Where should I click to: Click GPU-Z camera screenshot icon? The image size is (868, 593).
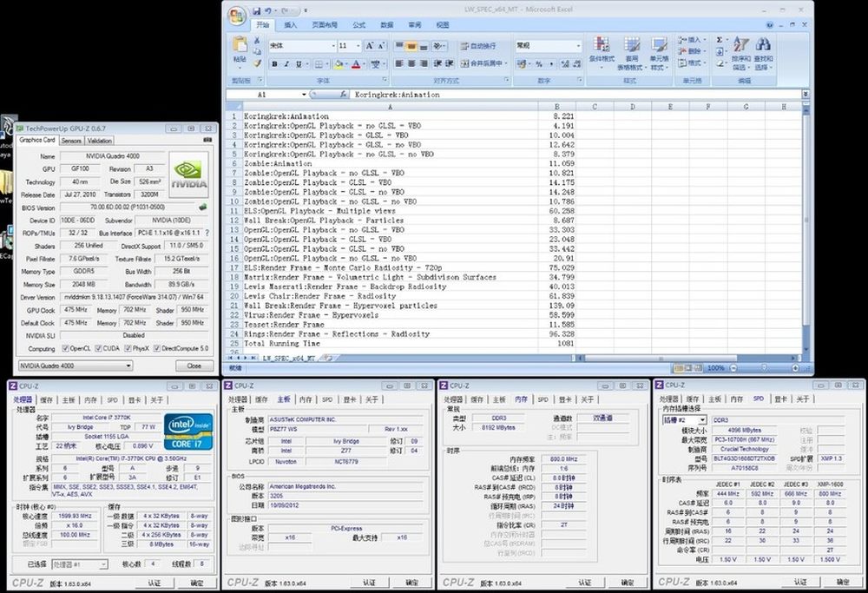tap(207, 140)
